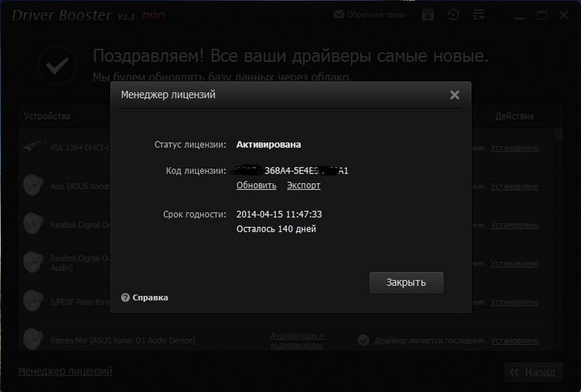Open the Обновить license link

[x=256, y=185]
